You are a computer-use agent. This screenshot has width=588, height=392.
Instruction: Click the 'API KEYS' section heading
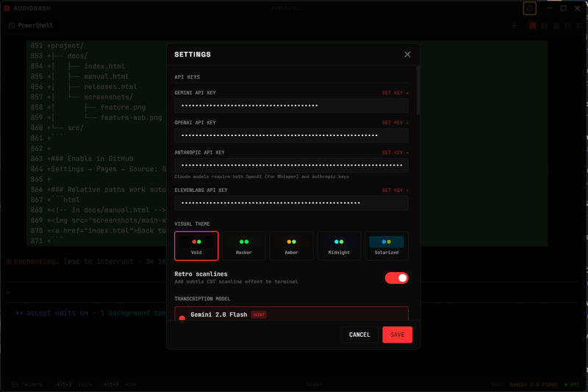(187, 77)
